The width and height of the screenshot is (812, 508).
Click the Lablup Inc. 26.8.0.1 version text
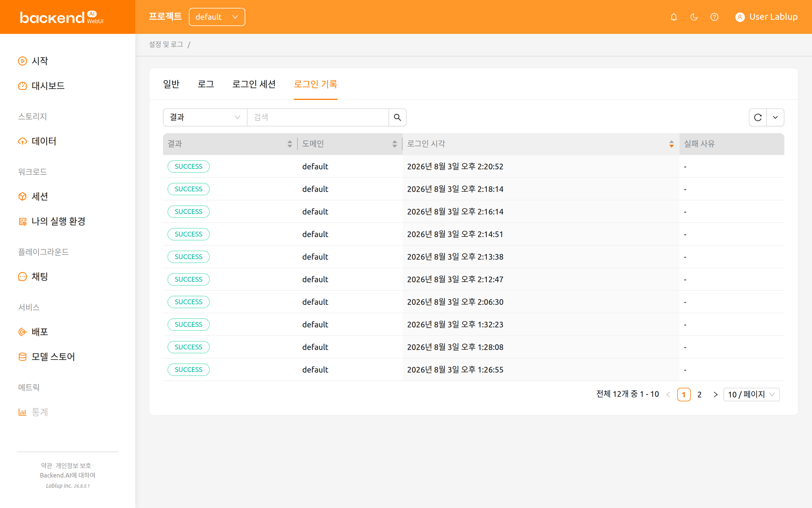point(68,485)
